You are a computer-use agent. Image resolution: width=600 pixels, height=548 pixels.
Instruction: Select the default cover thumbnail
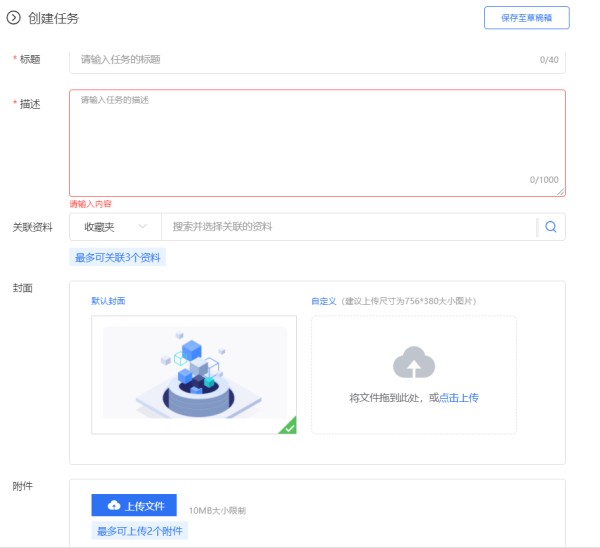click(194, 375)
